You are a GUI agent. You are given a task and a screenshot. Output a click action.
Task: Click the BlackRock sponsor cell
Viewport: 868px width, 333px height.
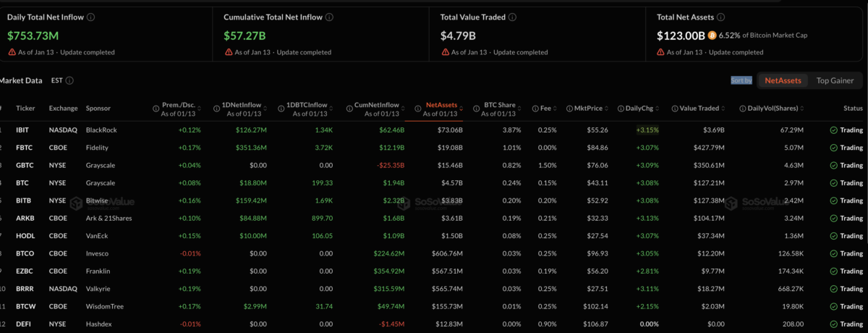point(101,130)
